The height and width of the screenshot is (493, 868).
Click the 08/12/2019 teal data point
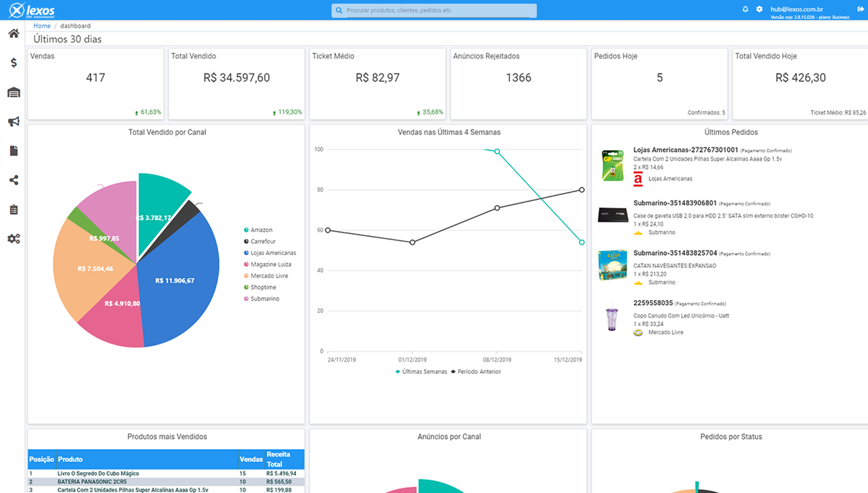(497, 152)
